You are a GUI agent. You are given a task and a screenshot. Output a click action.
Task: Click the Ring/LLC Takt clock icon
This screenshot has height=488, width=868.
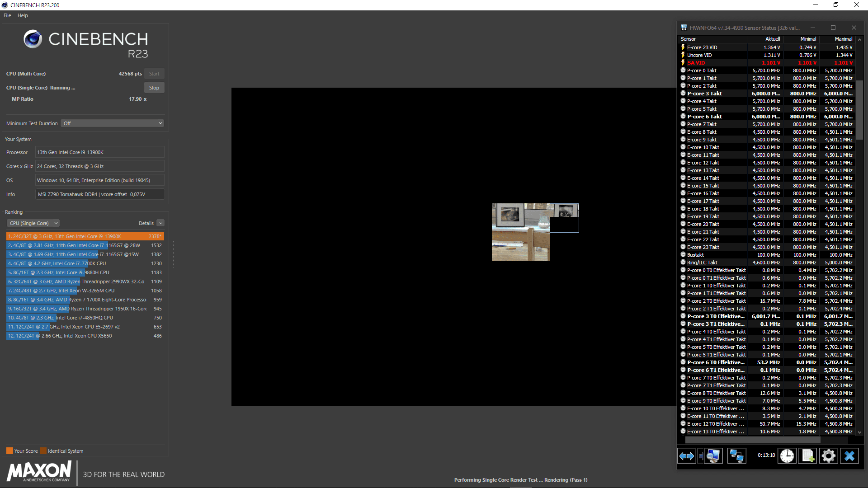tap(683, 263)
